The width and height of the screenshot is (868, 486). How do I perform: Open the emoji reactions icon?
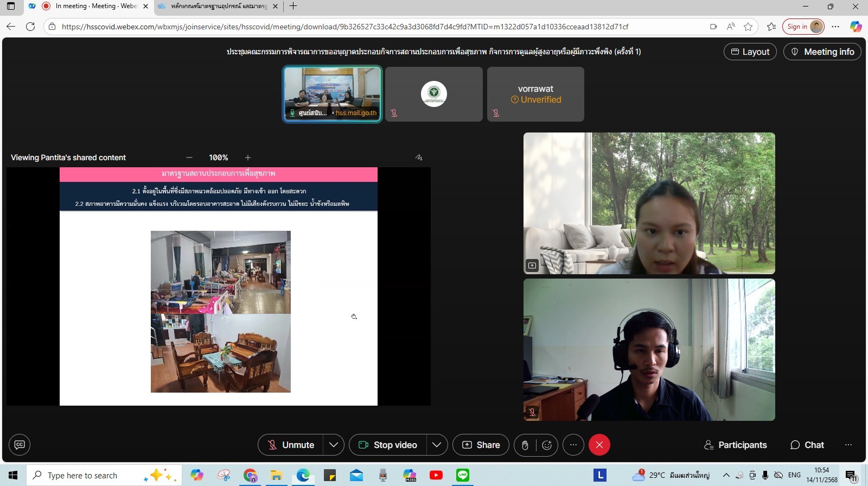pos(547,445)
